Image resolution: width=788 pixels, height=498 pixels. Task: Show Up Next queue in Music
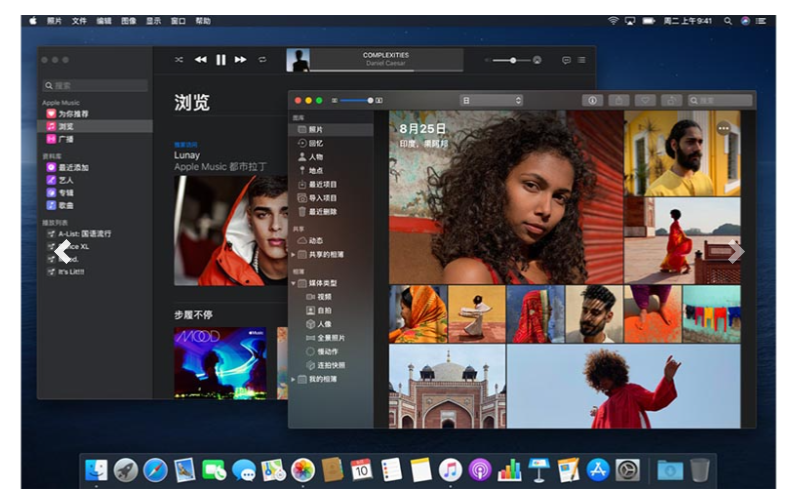point(581,60)
